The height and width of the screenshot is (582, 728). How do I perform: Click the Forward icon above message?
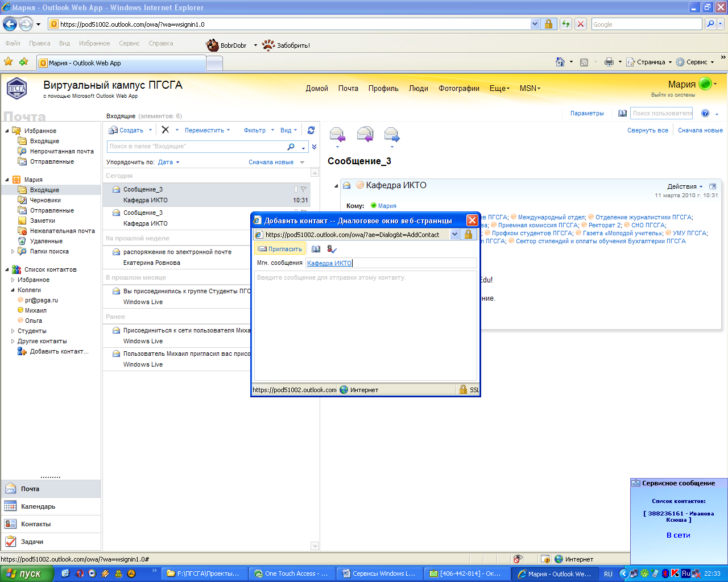(x=392, y=135)
